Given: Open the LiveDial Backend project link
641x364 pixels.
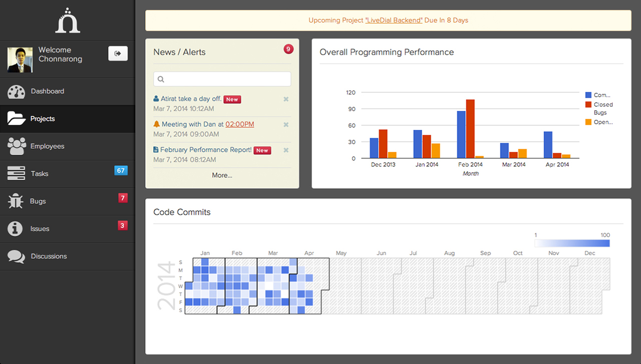Looking at the screenshot, I should (x=394, y=21).
